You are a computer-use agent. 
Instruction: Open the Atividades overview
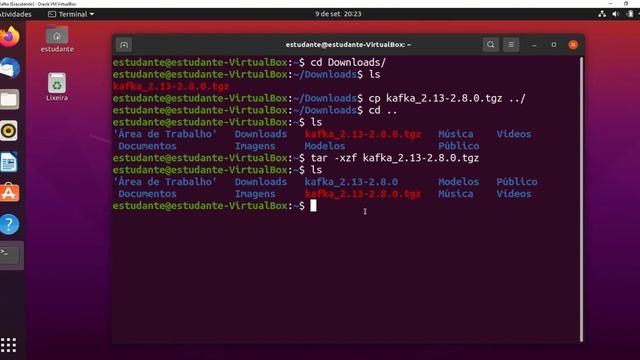coord(16,14)
